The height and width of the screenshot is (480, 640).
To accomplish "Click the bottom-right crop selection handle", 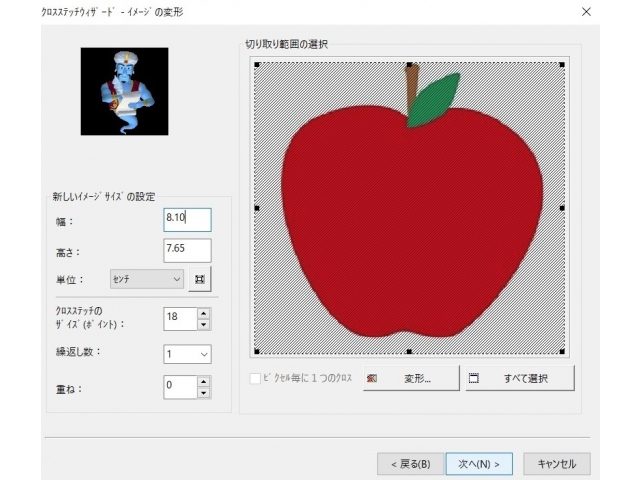I will tap(562, 351).
